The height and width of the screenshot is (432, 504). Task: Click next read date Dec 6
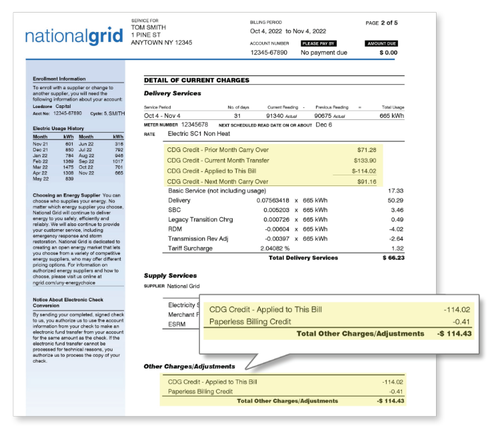(x=324, y=125)
